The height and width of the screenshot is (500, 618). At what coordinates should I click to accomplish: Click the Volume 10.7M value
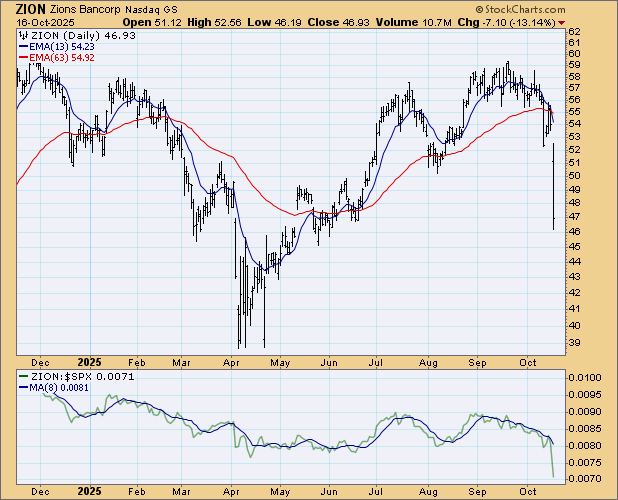413,22
